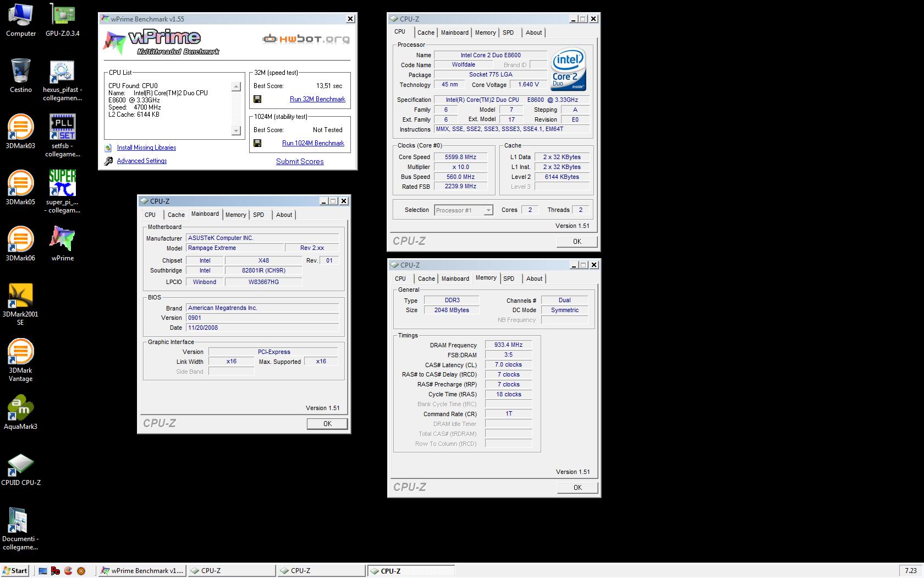924x578 pixels.
Task: Click the Core Speed 5599.8 MHz value
Action: click(460, 157)
